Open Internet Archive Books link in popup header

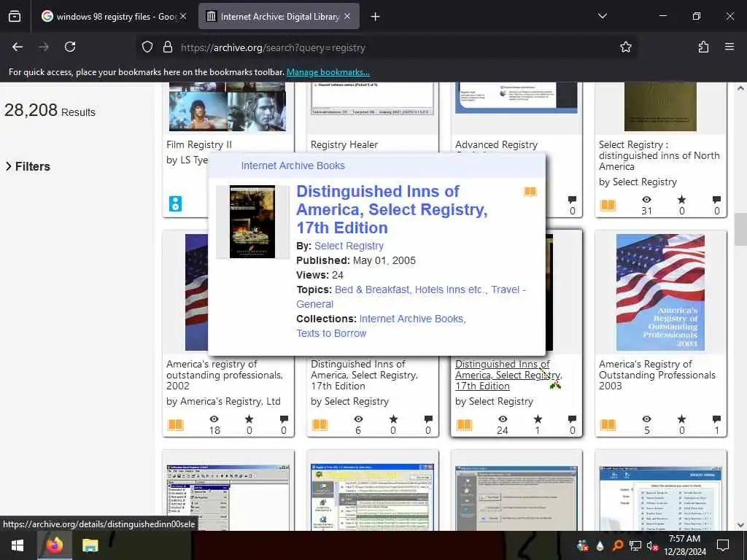[x=293, y=166]
